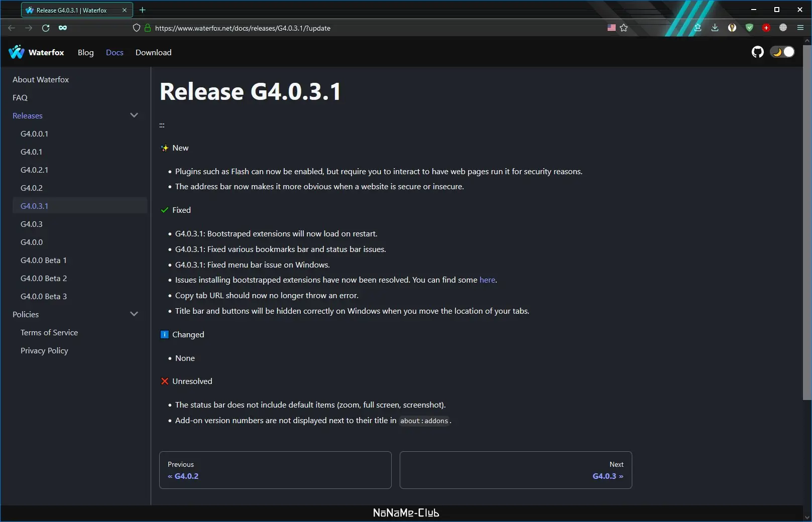
Task: Open the Terms of Service page
Action: tap(49, 333)
